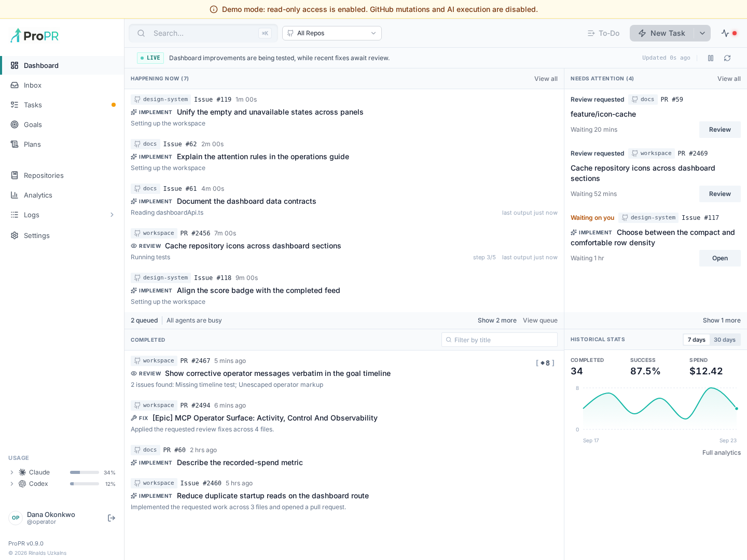Click the score badge on PR #2467
747x560 pixels.
[545, 363]
